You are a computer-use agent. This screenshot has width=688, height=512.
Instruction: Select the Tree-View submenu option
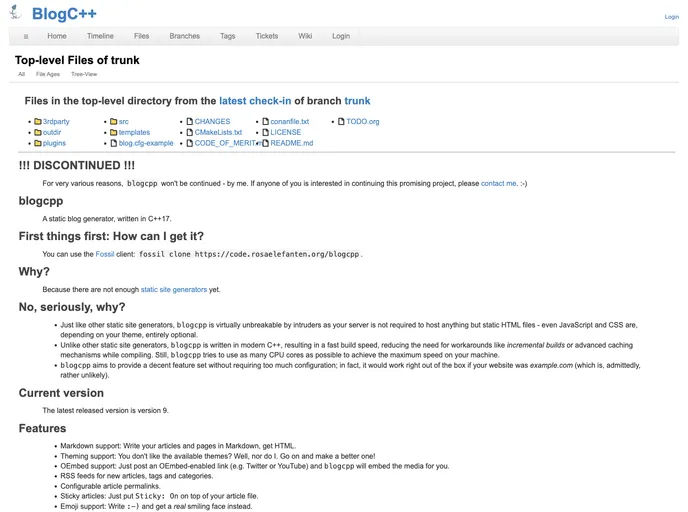(84, 74)
